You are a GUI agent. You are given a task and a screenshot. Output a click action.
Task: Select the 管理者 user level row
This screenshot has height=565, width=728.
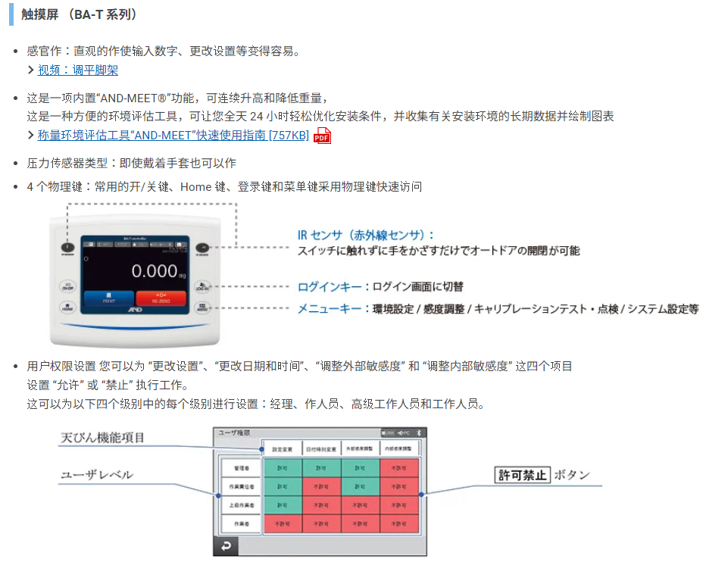240,468
